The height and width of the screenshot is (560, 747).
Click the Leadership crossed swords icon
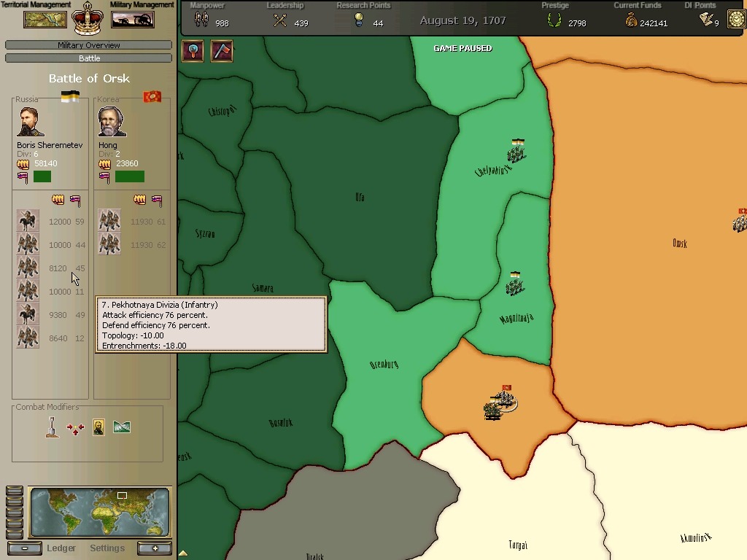[x=280, y=20]
